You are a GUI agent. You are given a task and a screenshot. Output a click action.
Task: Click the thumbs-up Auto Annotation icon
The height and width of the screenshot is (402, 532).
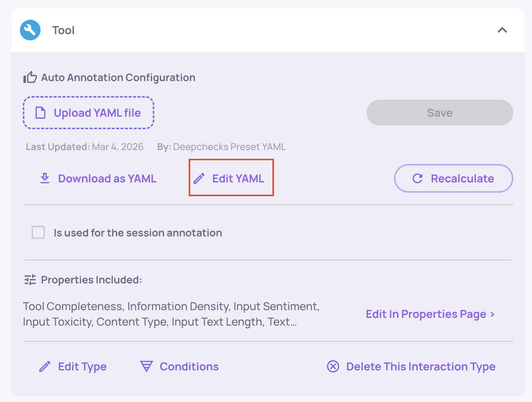[x=30, y=77]
